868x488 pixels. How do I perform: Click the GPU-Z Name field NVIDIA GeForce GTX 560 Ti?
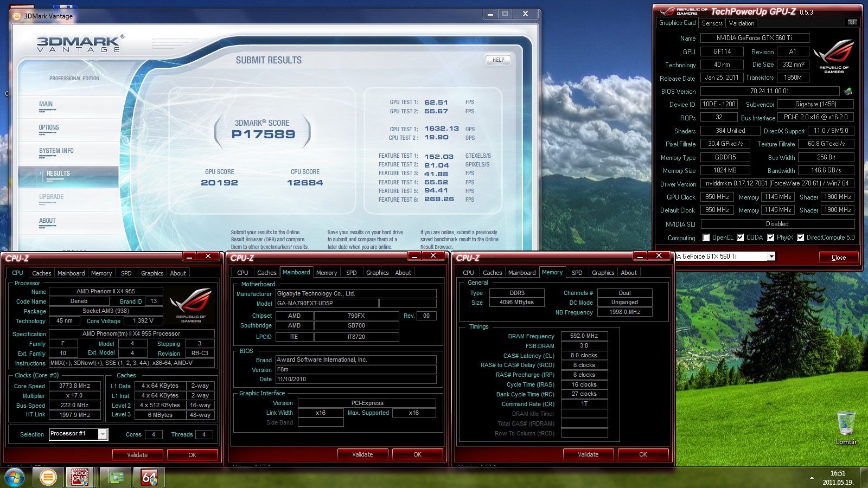pos(755,38)
